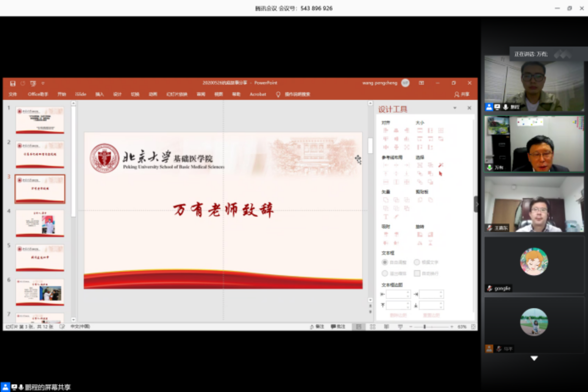Click the red cursor arrow selection icon
Viewport: 588px width, 392px height.
tap(441, 174)
